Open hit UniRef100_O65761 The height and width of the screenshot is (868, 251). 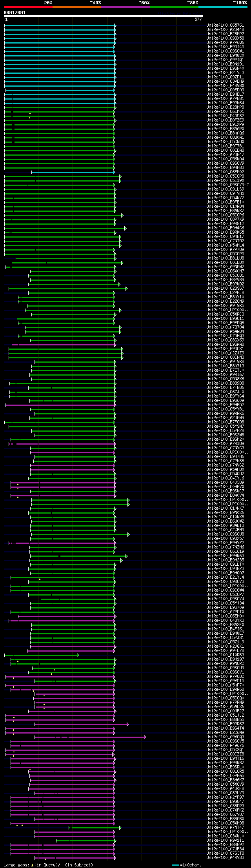(225, 25)
